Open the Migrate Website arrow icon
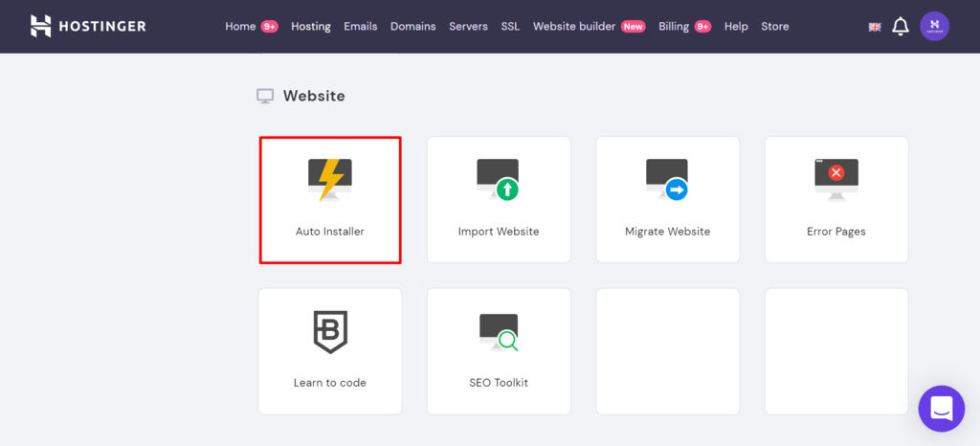 667,180
